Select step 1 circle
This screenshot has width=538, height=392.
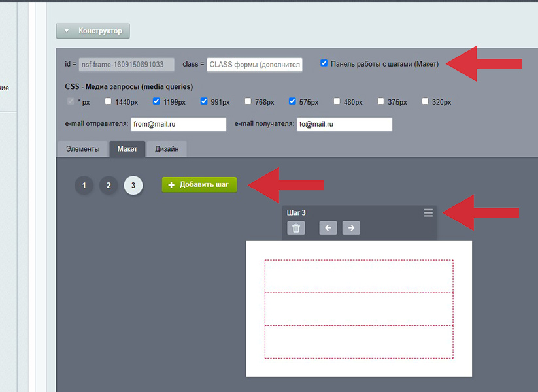pos(84,186)
